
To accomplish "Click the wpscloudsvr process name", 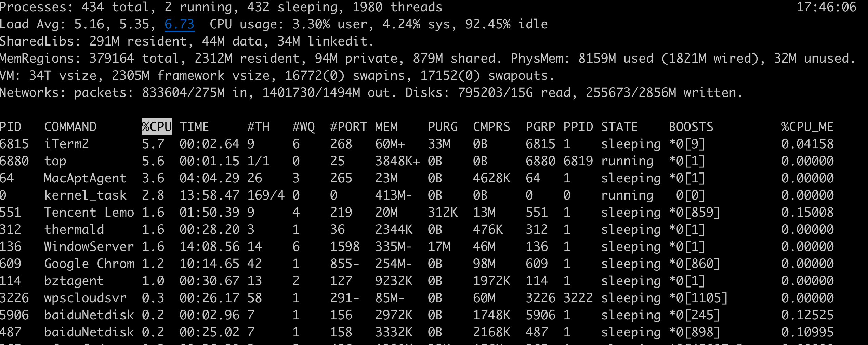I will tap(85, 298).
